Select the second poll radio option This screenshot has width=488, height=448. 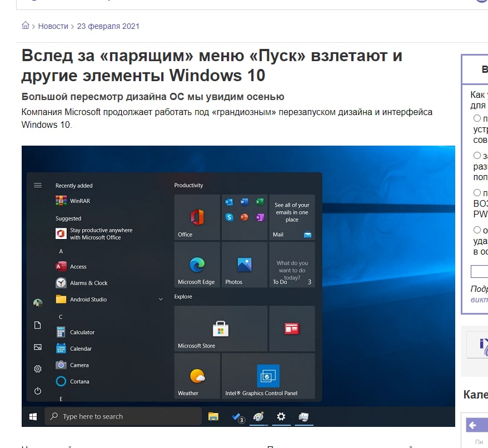click(477, 155)
